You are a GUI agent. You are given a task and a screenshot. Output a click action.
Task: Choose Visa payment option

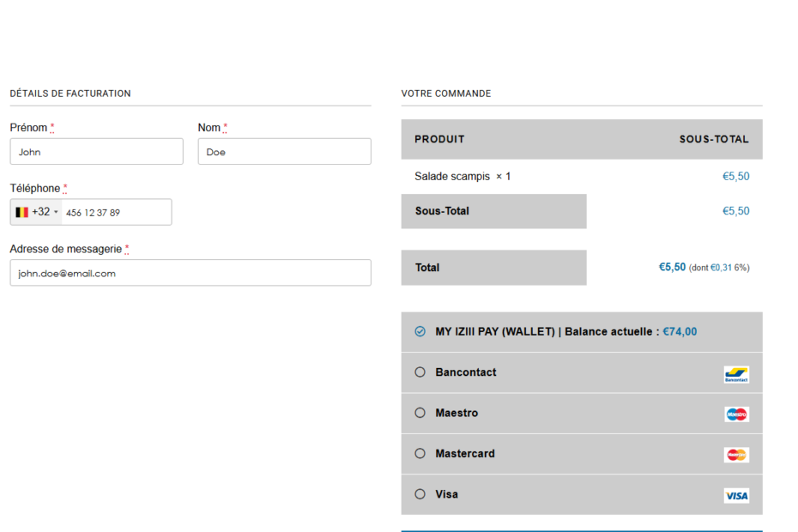tap(420, 494)
